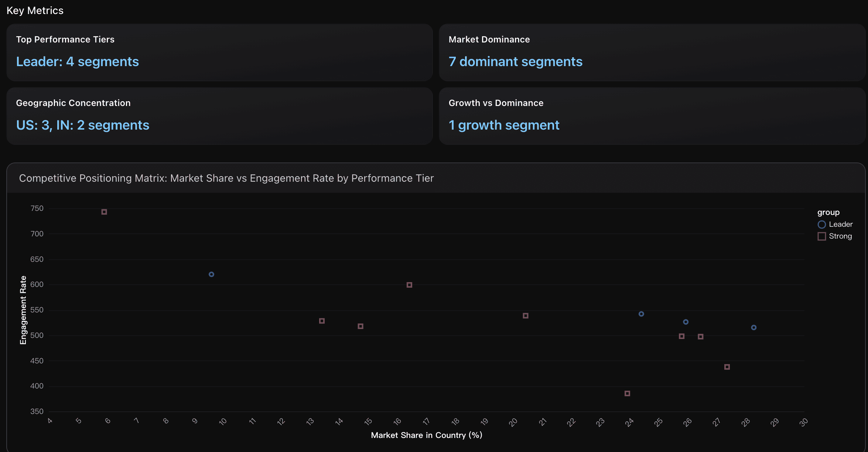Image resolution: width=868 pixels, height=452 pixels.
Task: Click the Leader point near 9% market share
Action: (x=211, y=274)
